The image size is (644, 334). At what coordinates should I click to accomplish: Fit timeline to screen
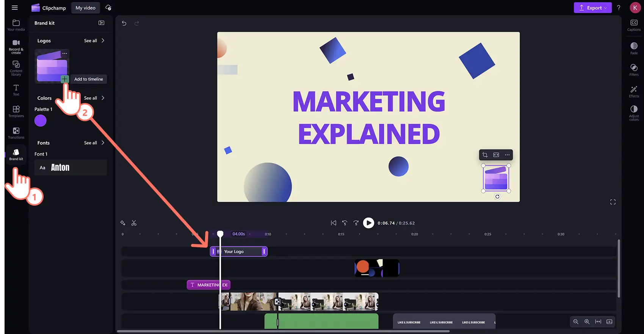(598, 322)
